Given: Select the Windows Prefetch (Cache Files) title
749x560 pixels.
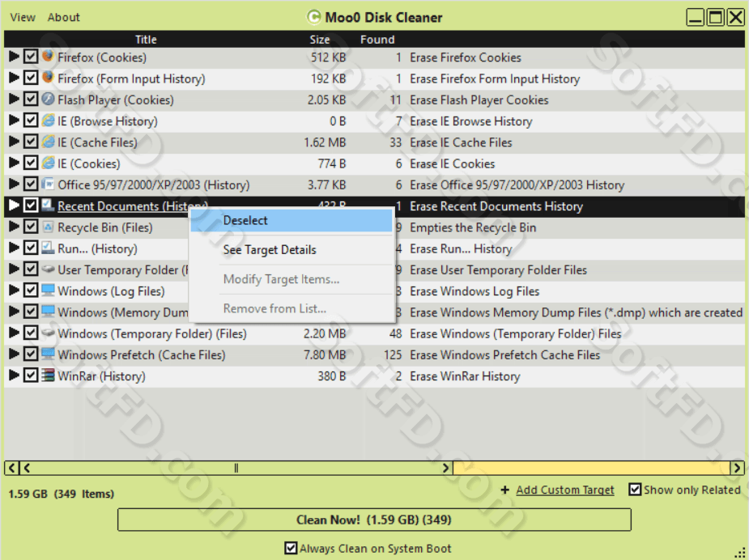Looking at the screenshot, I should coord(142,354).
